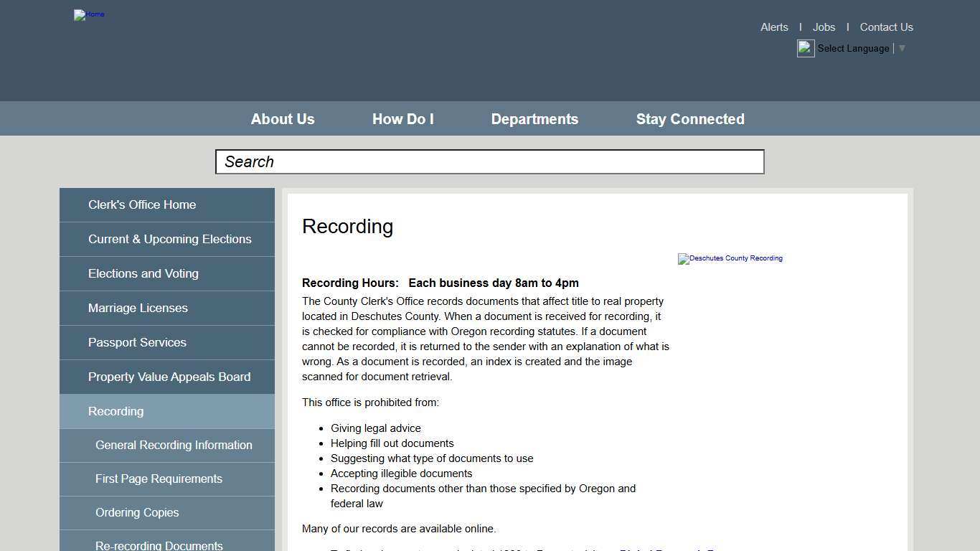The image size is (980, 551).
Task: Select General Recording Information submenu item
Action: (174, 446)
